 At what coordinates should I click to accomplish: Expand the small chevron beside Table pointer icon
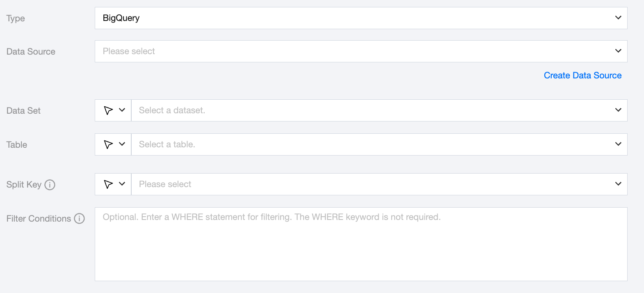click(122, 144)
